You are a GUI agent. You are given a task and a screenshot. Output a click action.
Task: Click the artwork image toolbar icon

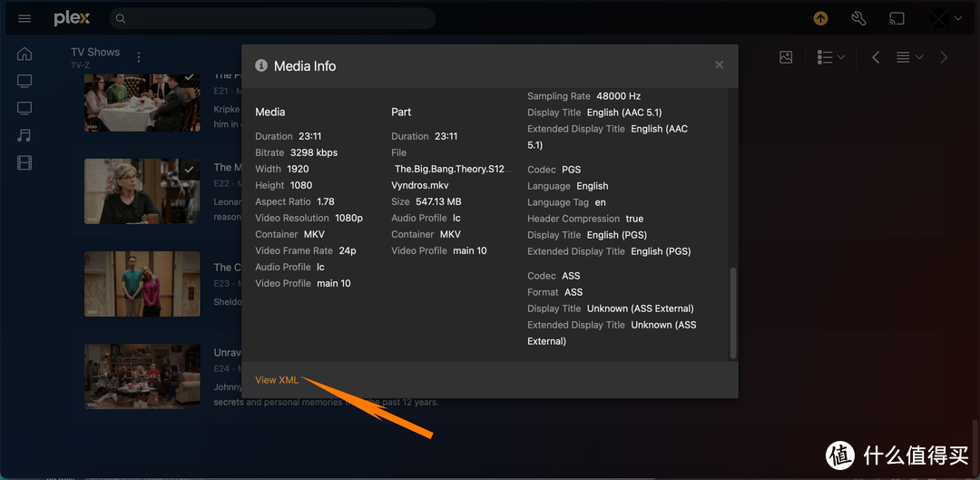point(786,57)
